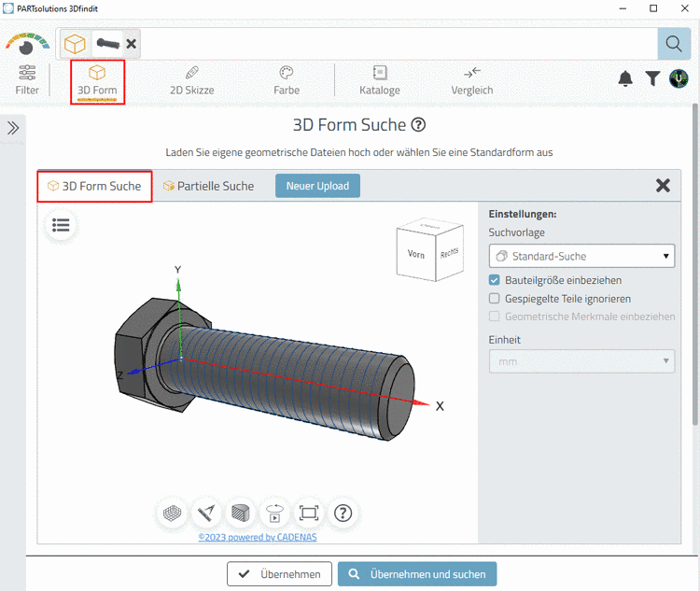Click the search input field

coord(398,44)
